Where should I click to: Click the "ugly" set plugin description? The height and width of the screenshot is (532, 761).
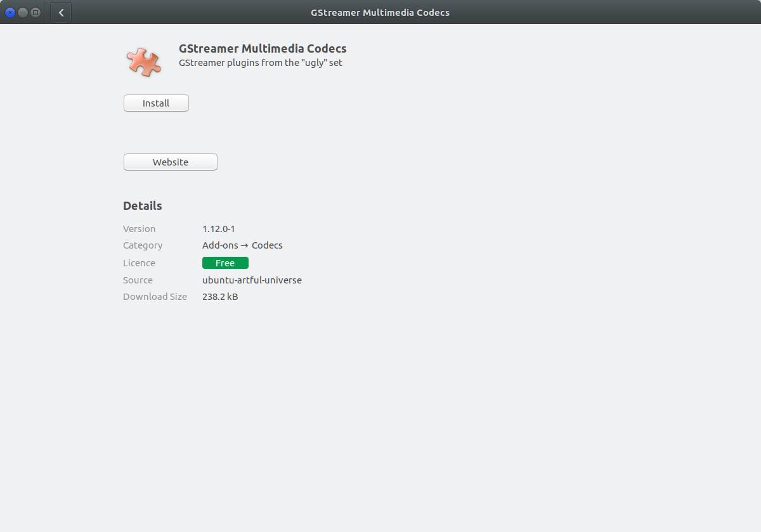click(x=261, y=63)
